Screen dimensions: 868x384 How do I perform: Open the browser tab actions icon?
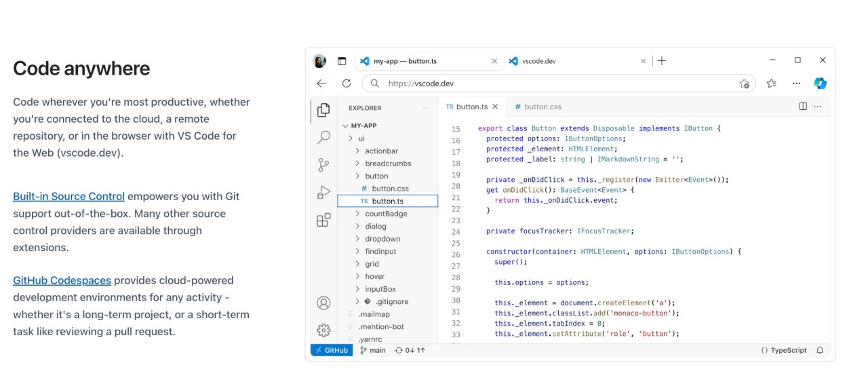pyautogui.click(x=342, y=61)
